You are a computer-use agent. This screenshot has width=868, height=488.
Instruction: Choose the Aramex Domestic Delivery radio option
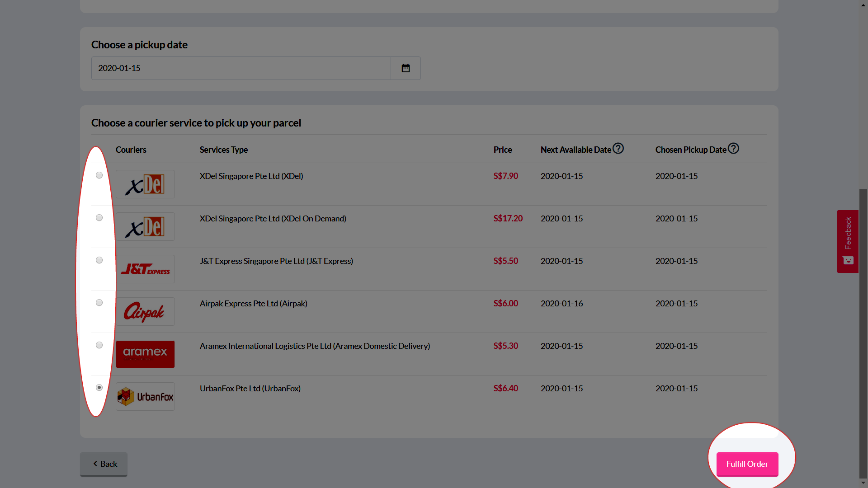(x=99, y=345)
